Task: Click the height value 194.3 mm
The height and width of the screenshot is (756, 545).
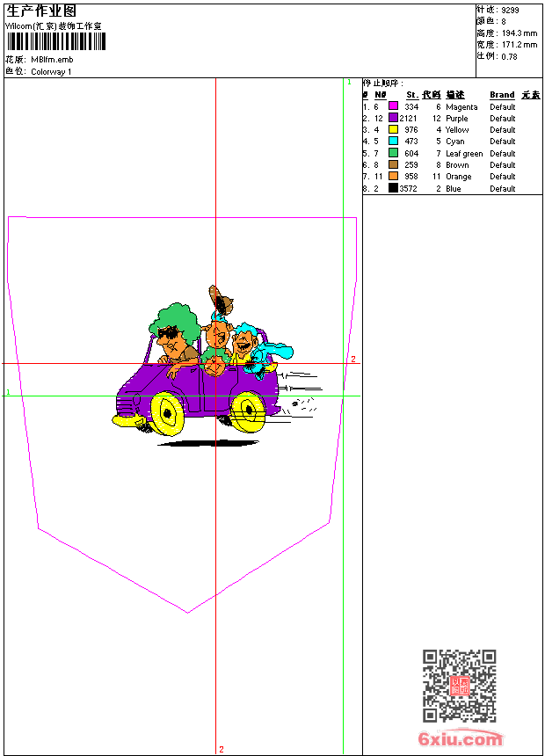Action: pos(520,33)
